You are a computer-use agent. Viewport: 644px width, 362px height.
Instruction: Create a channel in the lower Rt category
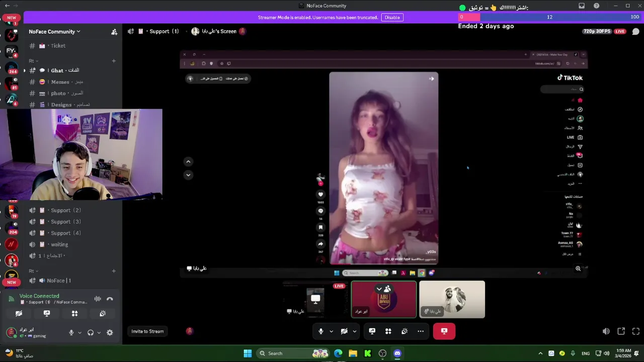pos(114,271)
